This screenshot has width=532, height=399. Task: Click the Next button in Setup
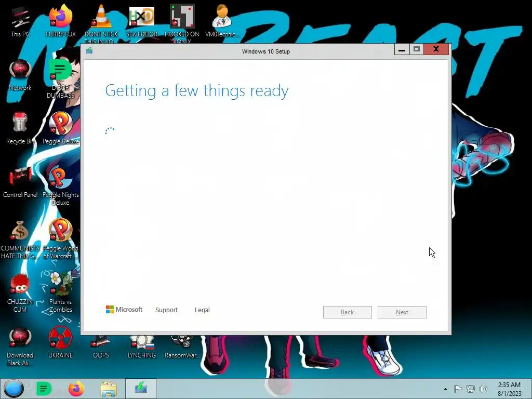[x=402, y=312]
